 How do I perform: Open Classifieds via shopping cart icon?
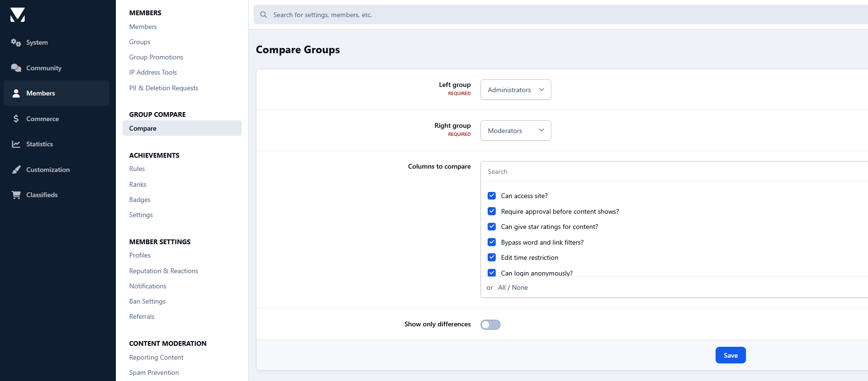coord(16,195)
